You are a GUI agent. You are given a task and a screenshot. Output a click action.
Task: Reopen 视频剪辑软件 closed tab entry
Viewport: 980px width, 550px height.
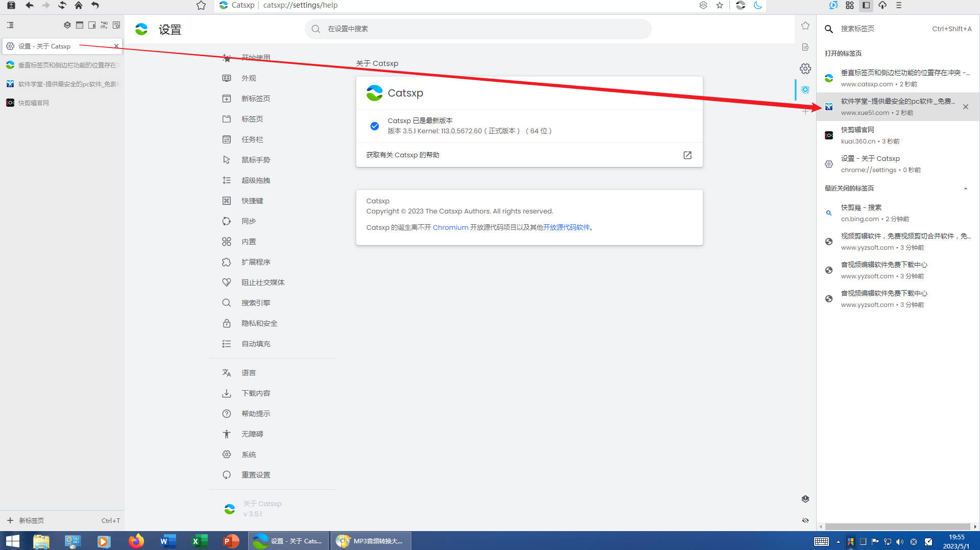pyautogui.click(x=898, y=242)
